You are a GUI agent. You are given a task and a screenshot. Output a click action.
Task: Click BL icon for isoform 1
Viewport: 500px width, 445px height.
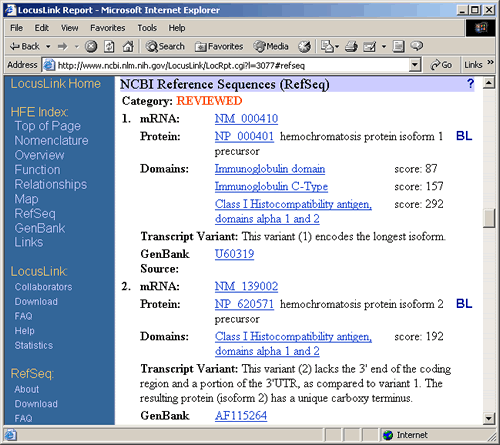(x=464, y=136)
